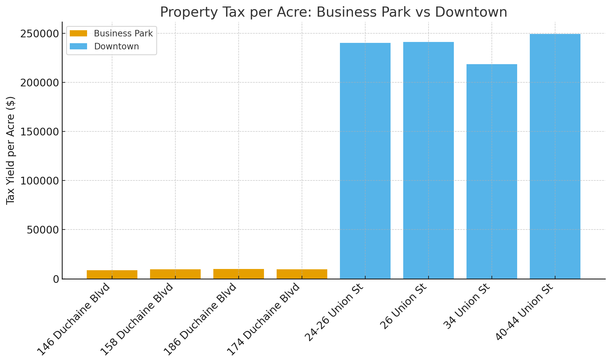The height and width of the screenshot is (364, 611).
Task: Select the 158 Duchaine Blvd bar
Action: [175, 274]
